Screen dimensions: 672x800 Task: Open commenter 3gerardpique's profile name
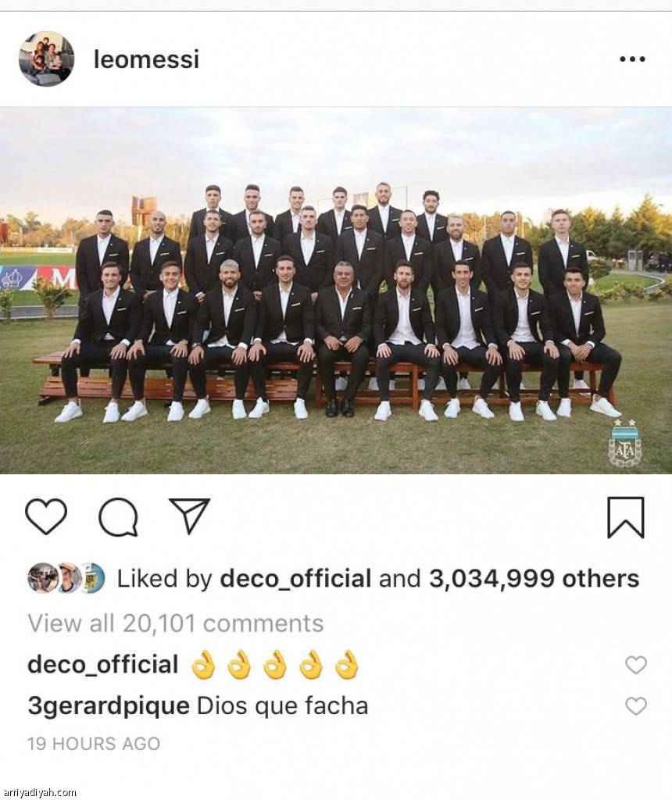tap(109, 706)
